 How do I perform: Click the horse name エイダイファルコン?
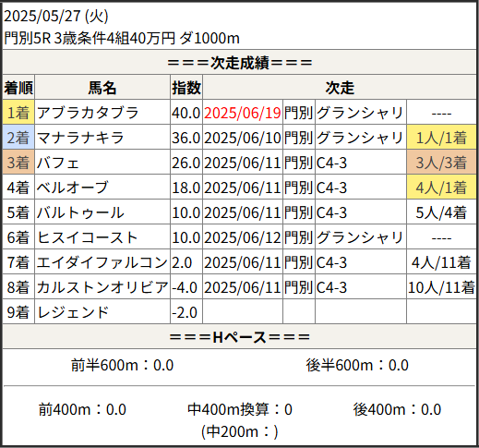pyautogui.click(x=102, y=262)
